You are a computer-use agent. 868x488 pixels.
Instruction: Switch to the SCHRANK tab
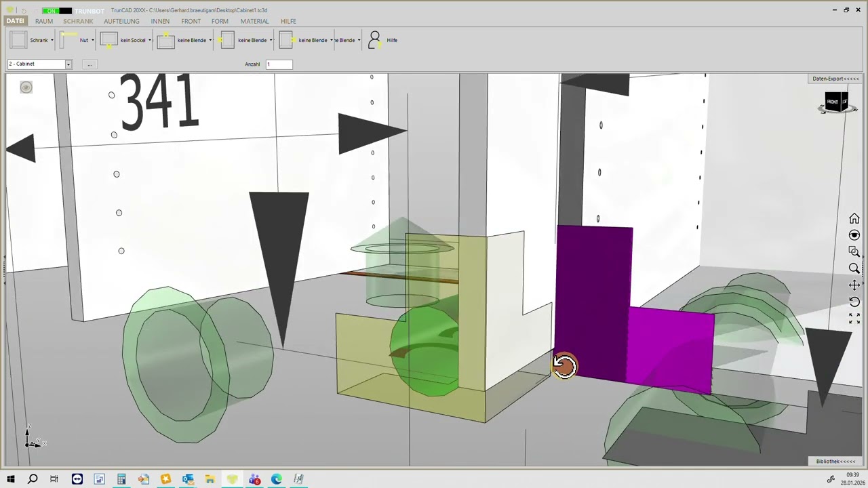[78, 21]
